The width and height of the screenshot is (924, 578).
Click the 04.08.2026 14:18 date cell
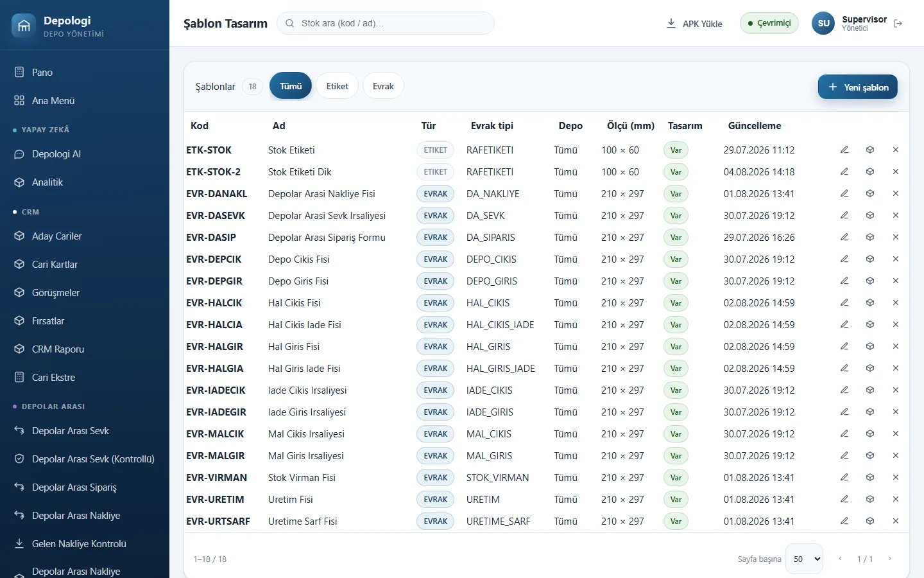(x=759, y=172)
